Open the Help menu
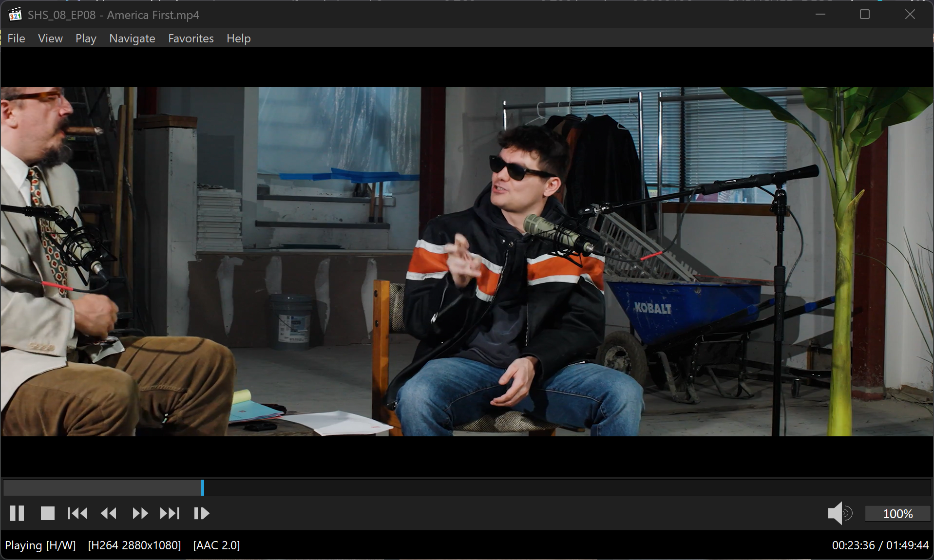This screenshot has width=934, height=560. pyautogui.click(x=238, y=38)
